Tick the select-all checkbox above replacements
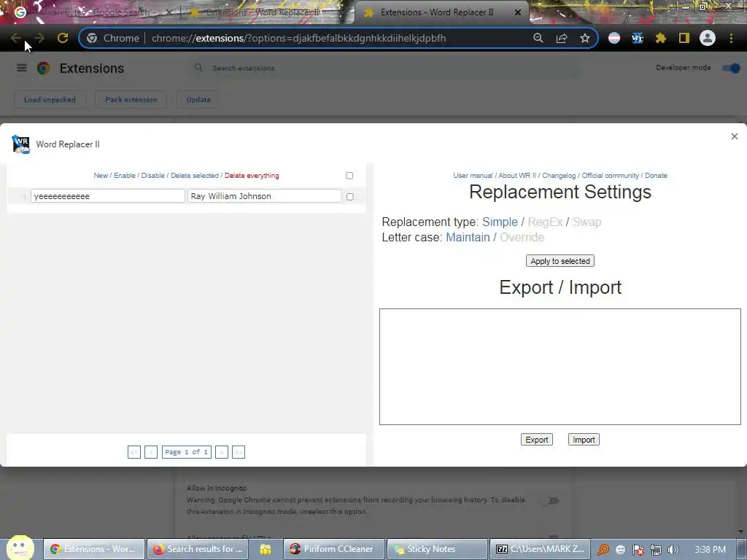747x560 pixels. (x=349, y=176)
